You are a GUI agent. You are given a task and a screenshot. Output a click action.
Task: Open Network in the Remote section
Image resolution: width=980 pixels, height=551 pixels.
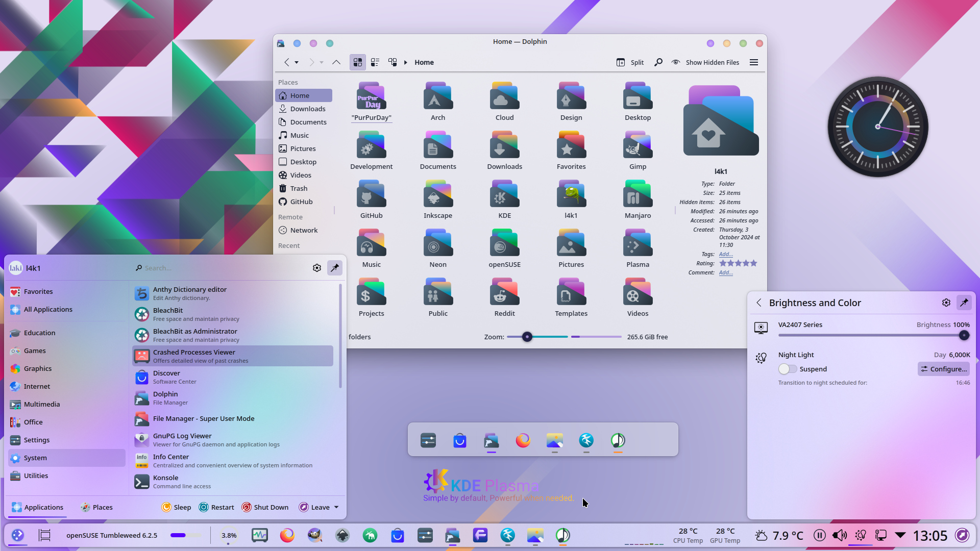304,230
